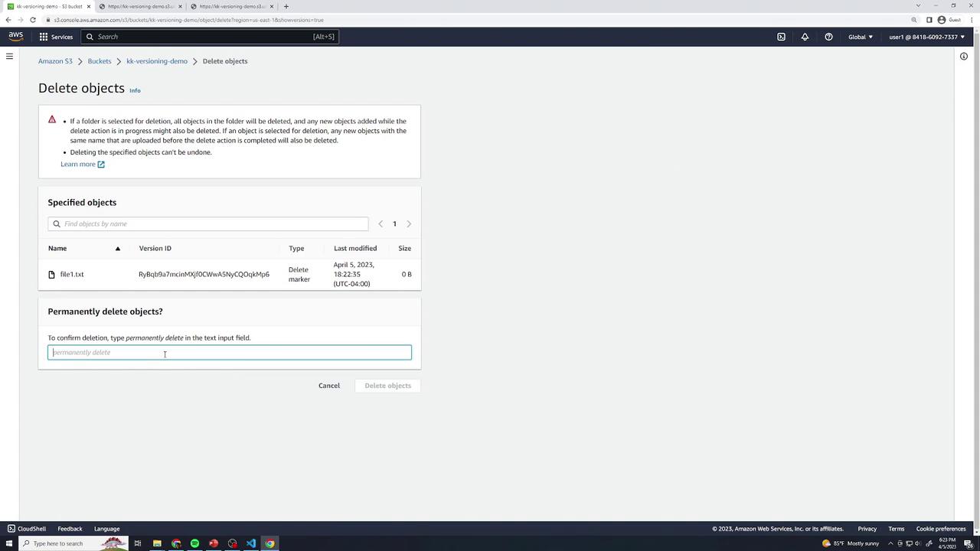Close the third browser tab

272,6
